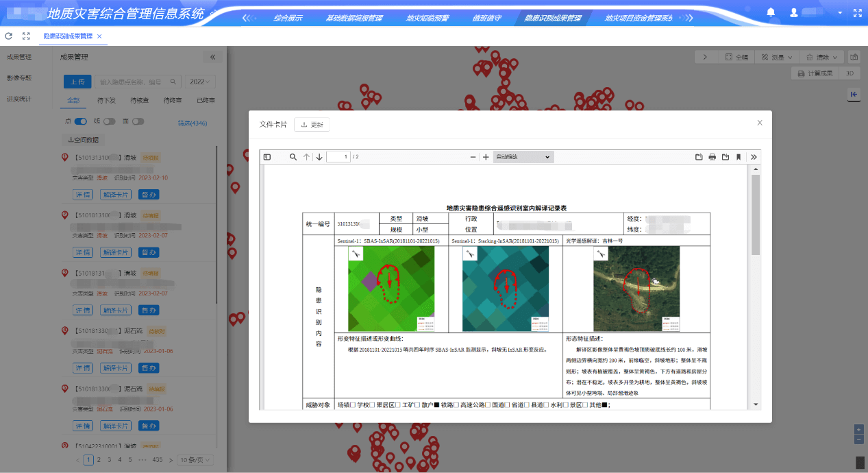The image size is (868, 473).
Task: Open the 10条/页 page size dropdown
Action: 195,460
